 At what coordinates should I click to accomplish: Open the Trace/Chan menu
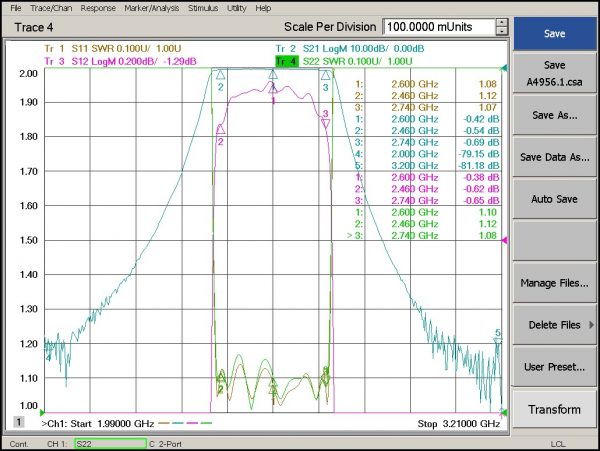(51, 7)
